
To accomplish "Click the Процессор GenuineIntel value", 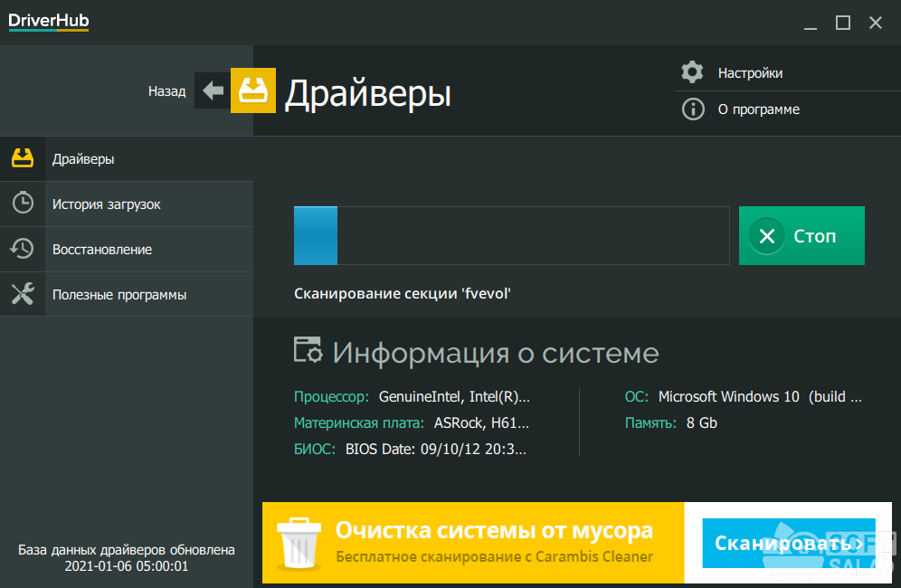I will pyautogui.click(x=454, y=396).
